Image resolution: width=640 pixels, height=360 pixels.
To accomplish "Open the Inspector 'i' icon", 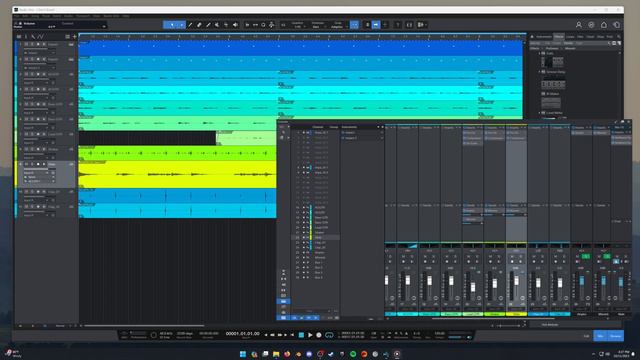I will (26, 37).
